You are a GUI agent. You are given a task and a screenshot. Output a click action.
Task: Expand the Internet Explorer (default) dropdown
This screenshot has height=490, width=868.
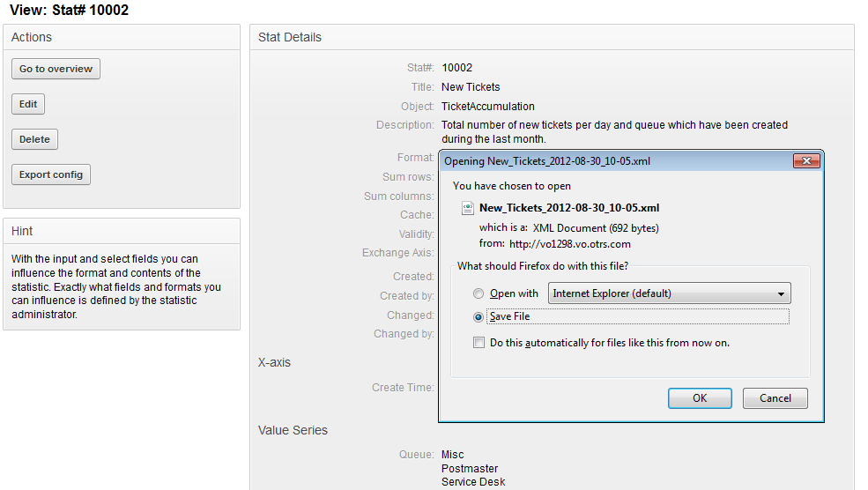click(x=669, y=293)
